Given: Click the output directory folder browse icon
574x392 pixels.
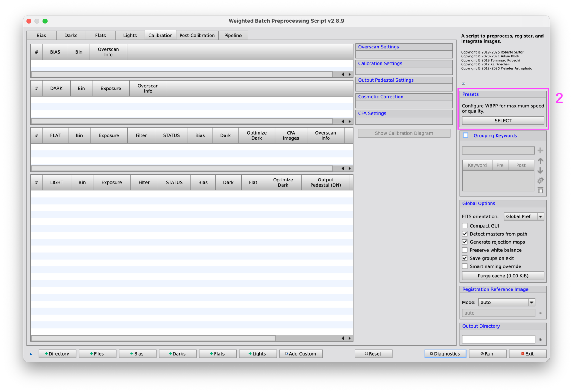Looking at the screenshot, I should click(540, 339).
